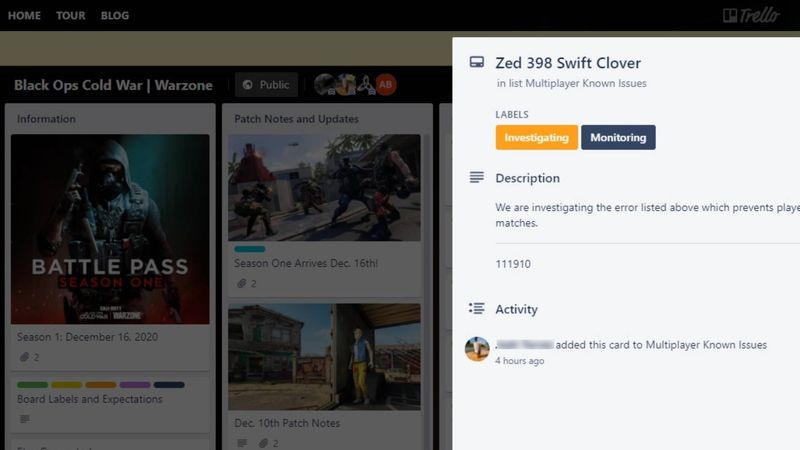
Task: Click the activity author's avatar
Action: coord(477,349)
